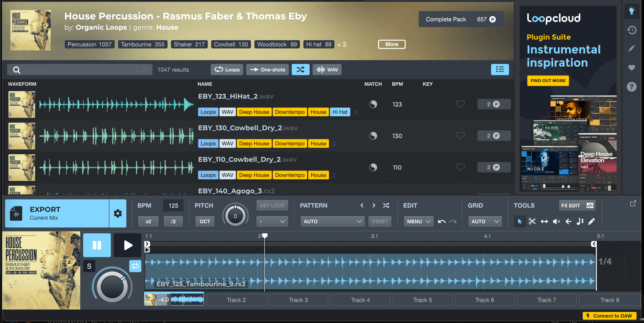Screen dimensions: 644x323
Task: Select the pencil draw tool
Action: click(591, 221)
